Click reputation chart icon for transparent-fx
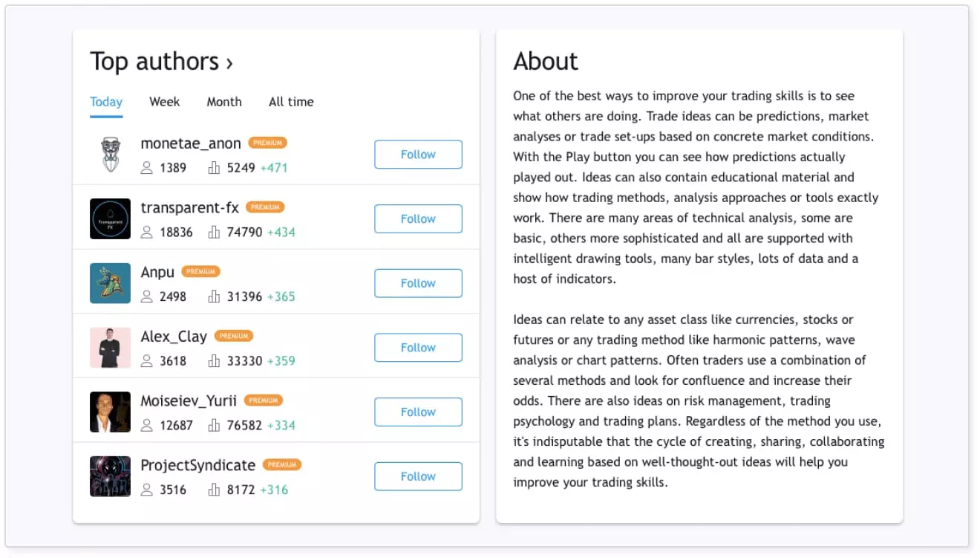This screenshot has height=558, width=980. click(215, 233)
